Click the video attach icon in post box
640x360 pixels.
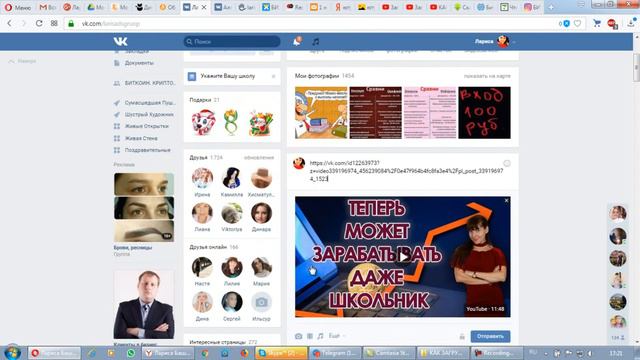(x=310, y=336)
